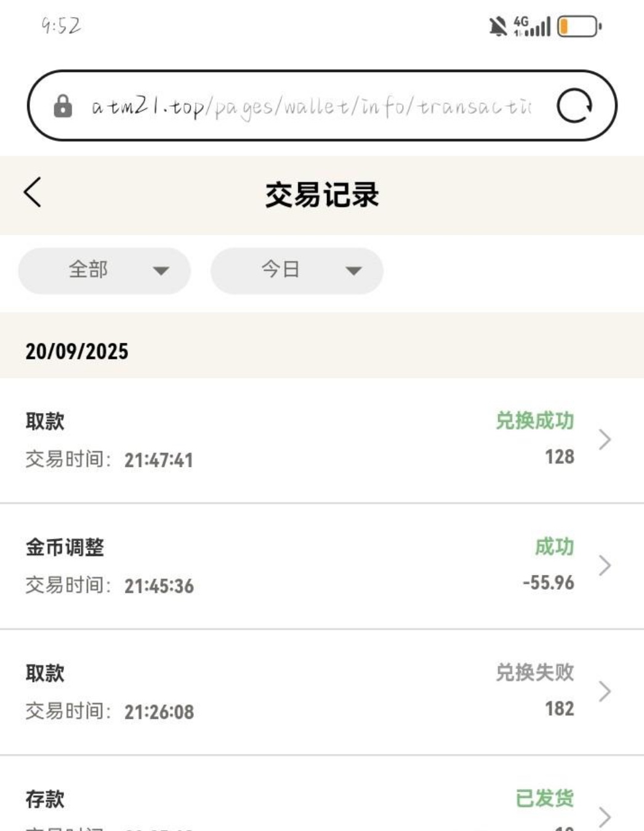
Task: Open the 全部 type filter dropdown
Action: [x=105, y=270]
